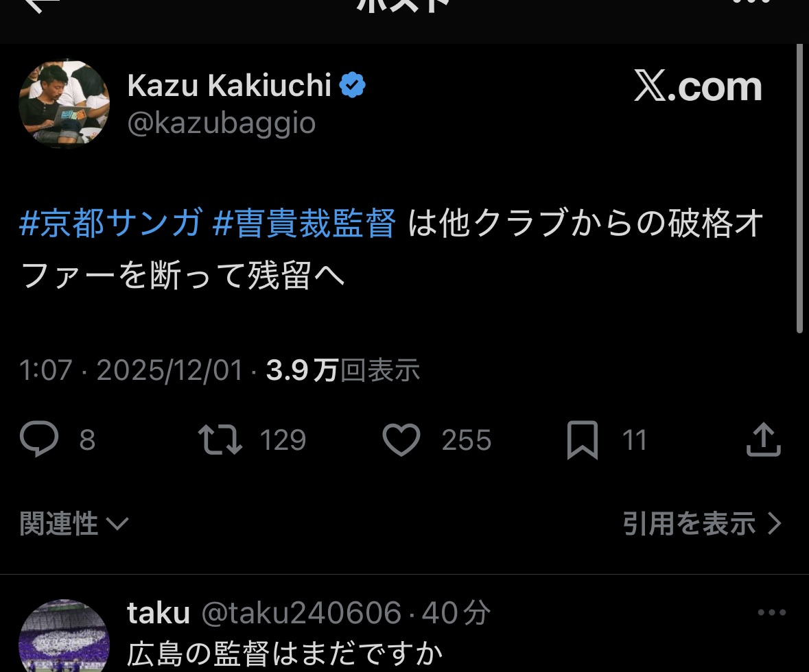Open taku's purple stadium avatar

[64, 636]
